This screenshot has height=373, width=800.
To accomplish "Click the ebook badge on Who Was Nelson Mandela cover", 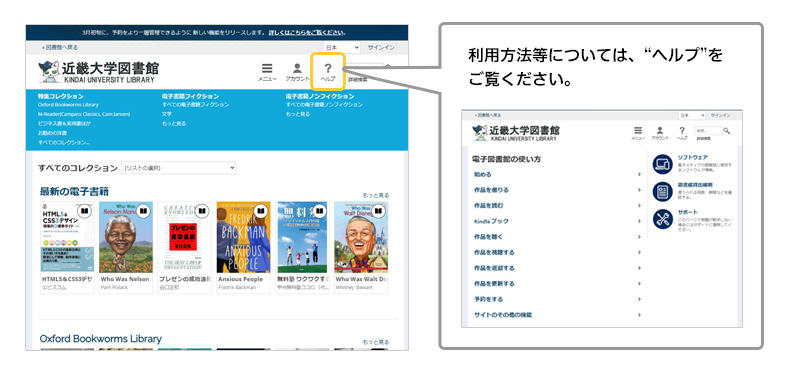I will click(x=143, y=211).
